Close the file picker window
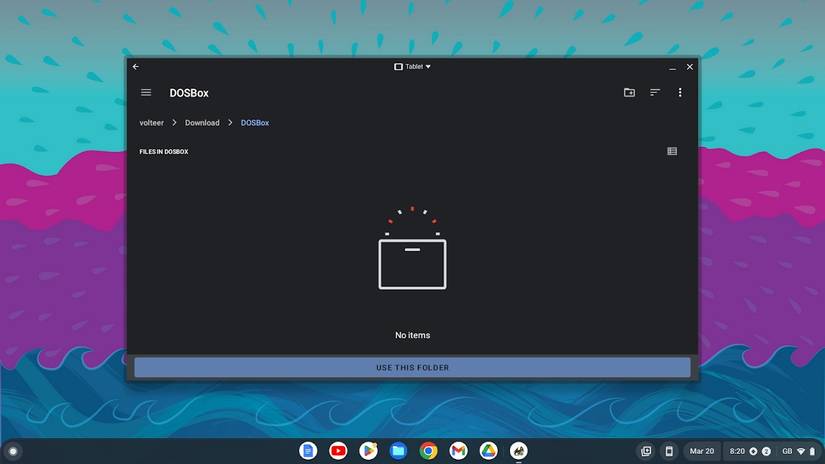This screenshot has width=825, height=464. [690, 67]
